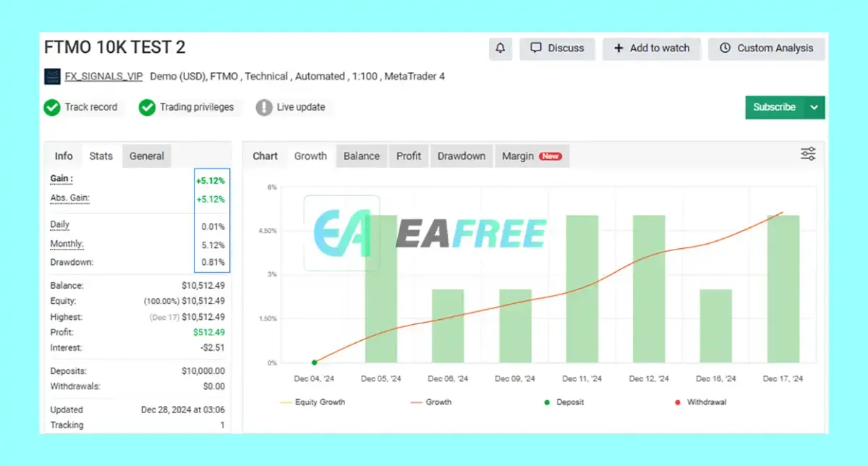Click the Track record check icon

click(x=51, y=108)
